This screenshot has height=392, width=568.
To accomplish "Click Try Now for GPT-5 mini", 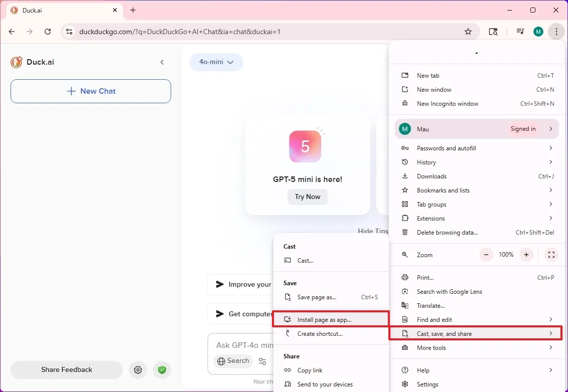I will pyautogui.click(x=307, y=197).
